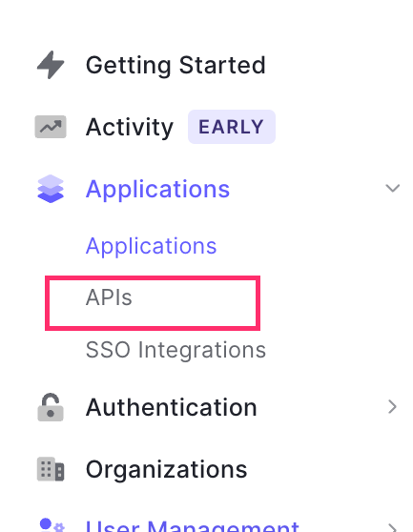Click the Applications stacked layers icon
Screen dimensions: 413x532
51,189
